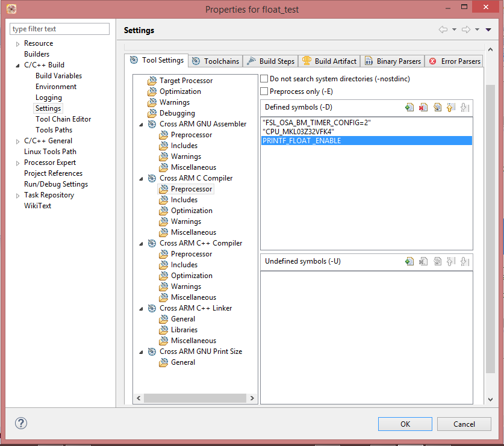Viewport: 504px width, 446px height.
Task: Select Optimization under Cross ARM C Compiler
Action: 191,211
